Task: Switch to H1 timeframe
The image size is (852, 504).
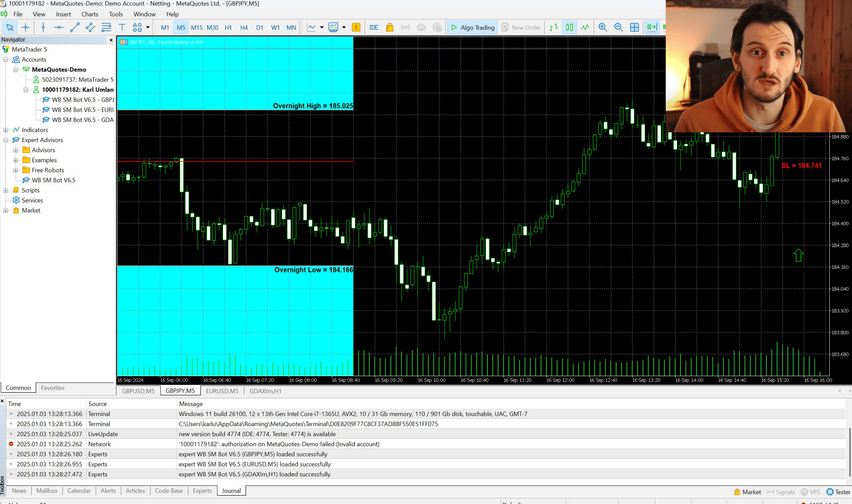Action: click(x=228, y=28)
